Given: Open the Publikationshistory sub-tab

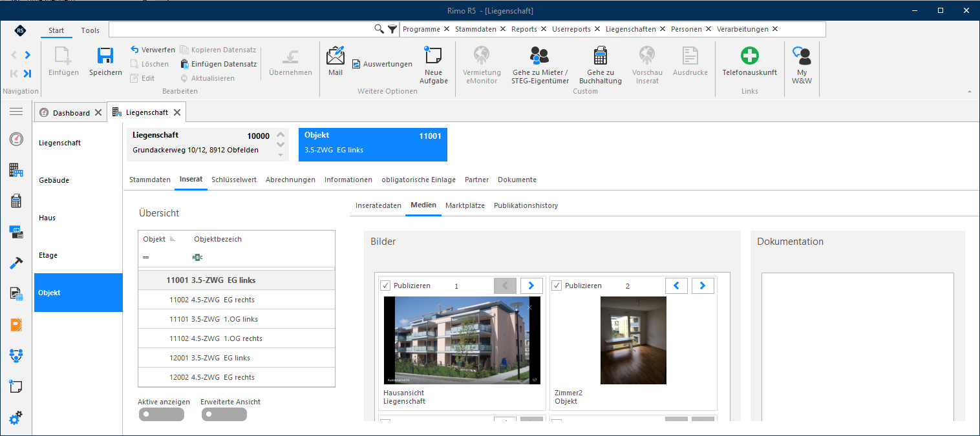Looking at the screenshot, I should tap(526, 205).
